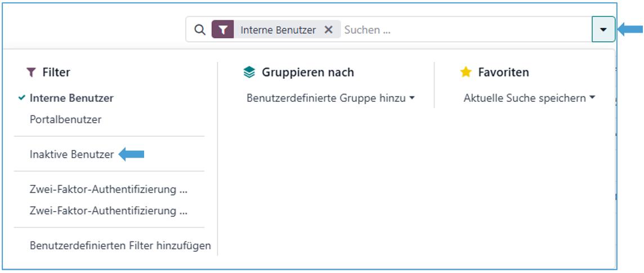The image size is (644, 273).
Task: Focus the Suchen search input field
Action: pyautogui.click(x=462, y=30)
